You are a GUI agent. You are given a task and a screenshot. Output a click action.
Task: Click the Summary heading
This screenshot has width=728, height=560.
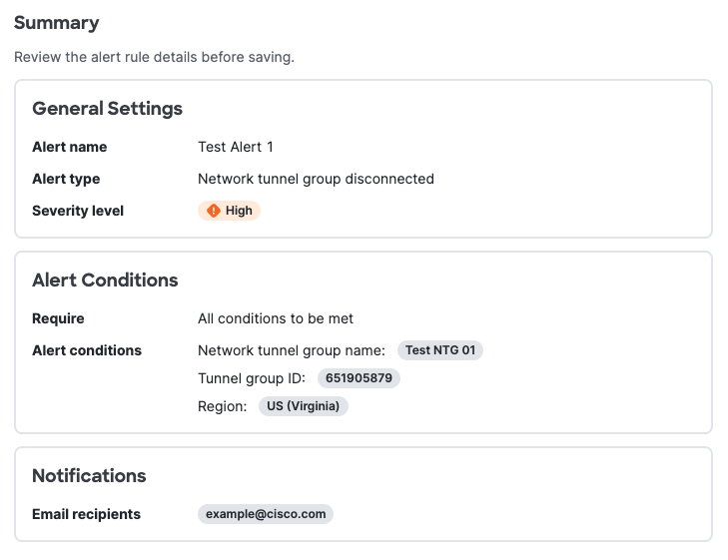click(x=57, y=23)
